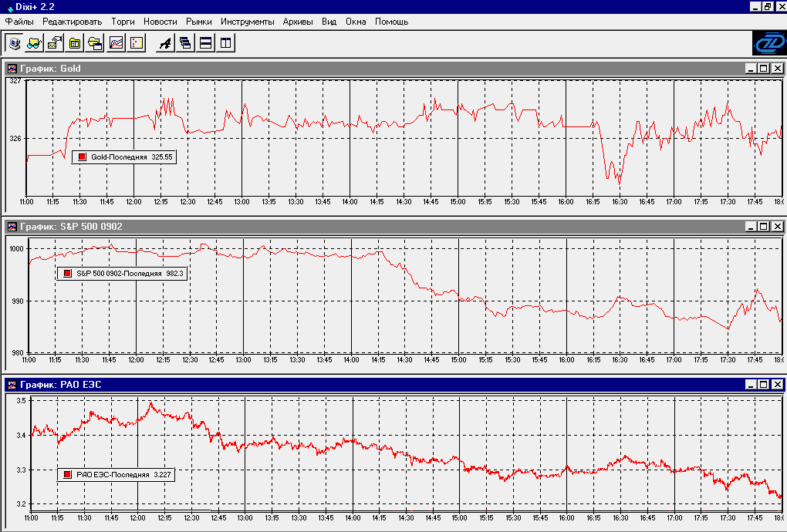Click the '990' axis label in S&P chart
The image size is (787, 532).
click(x=19, y=301)
